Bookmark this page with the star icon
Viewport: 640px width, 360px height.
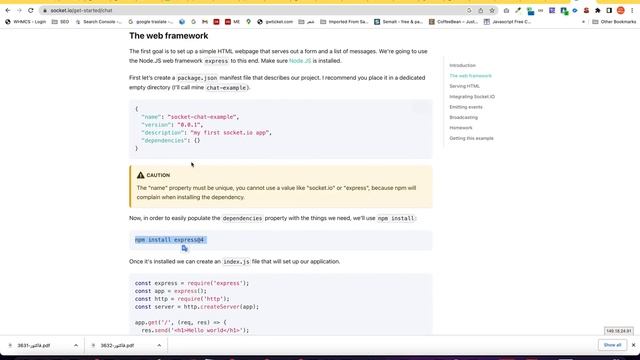[x=492, y=10]
